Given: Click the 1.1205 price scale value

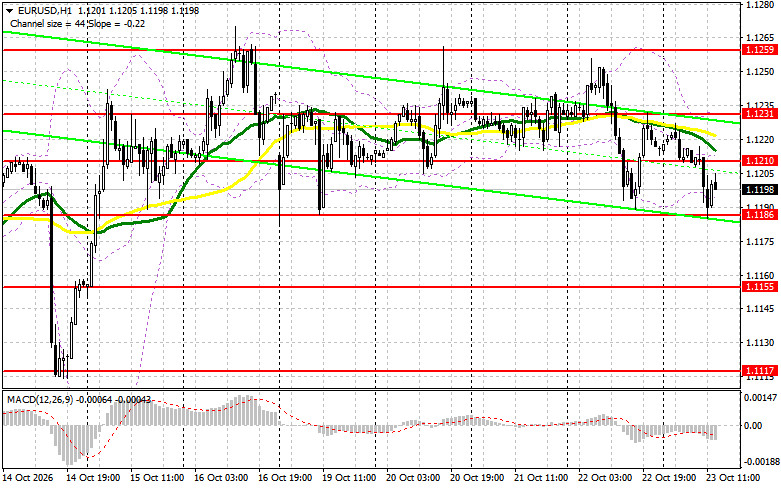Looking at the screenshot, I should (x=759, y=174).
